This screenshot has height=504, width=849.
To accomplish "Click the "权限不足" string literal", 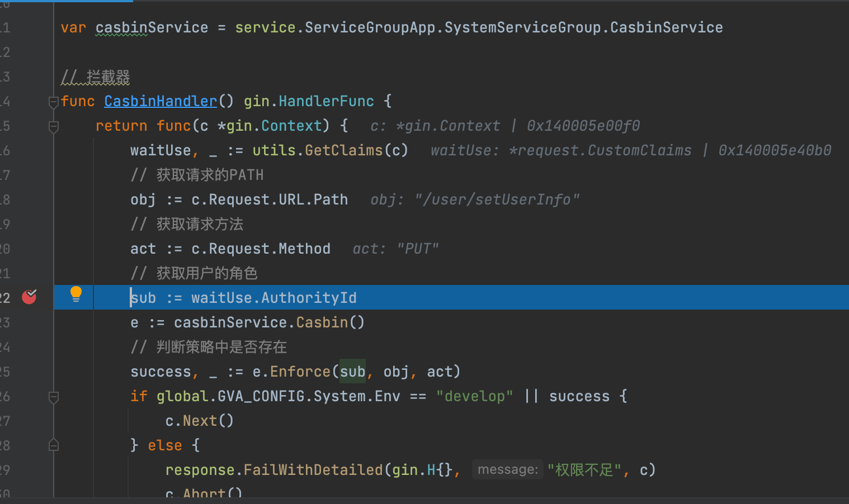I will [584, 470].
